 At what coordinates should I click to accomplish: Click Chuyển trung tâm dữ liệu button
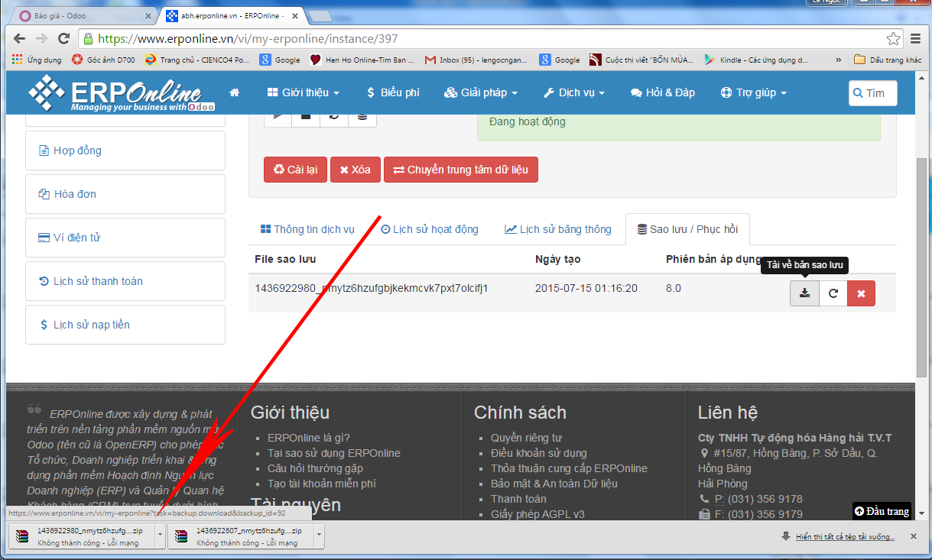click(x=461, y=170)
